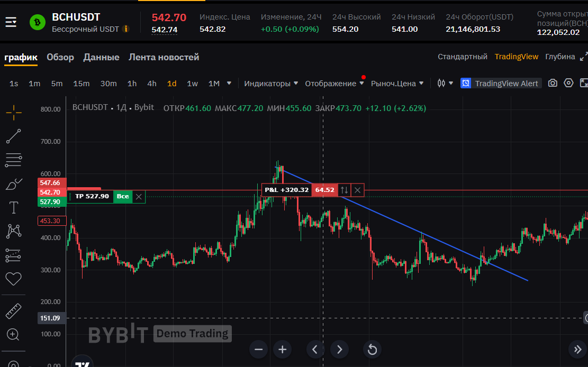Select the 30m timeframe

coord(108,83)
